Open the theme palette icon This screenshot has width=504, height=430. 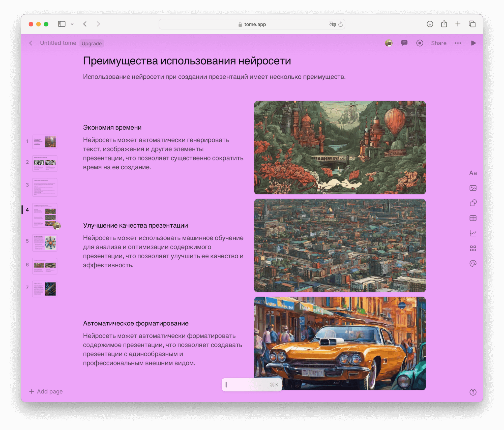tap(473, 263)
